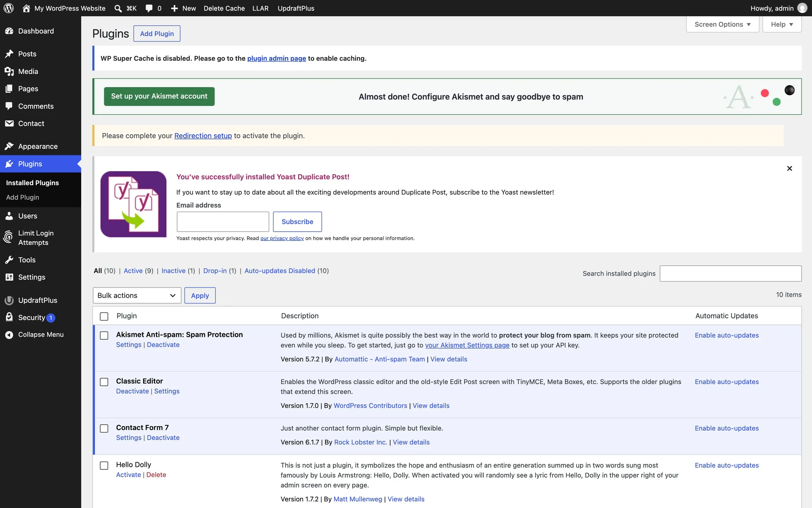This screenshot has width=812, height=508.
Task: Enable auto-updates for Contact Form 7
Action: pyautogui.click(x=726, y=428)
